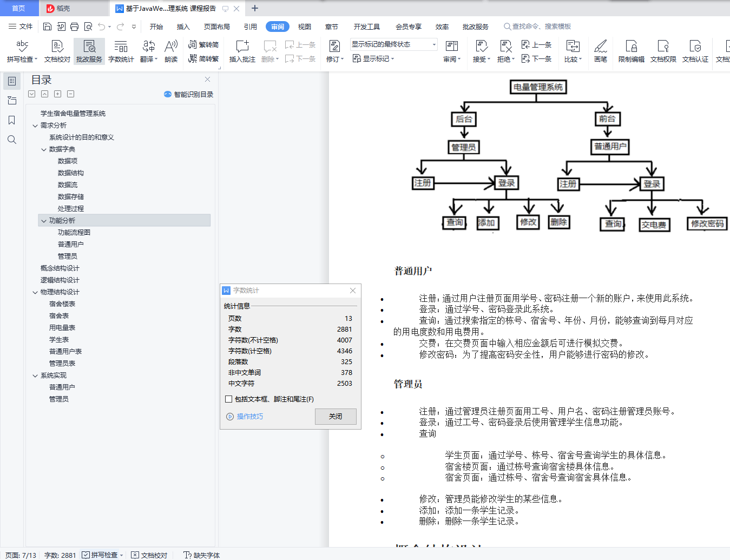This screenshot has width=730, height=560.
Task: Click the magnifier search icon in left sidebar
Action: pos(12,140)
